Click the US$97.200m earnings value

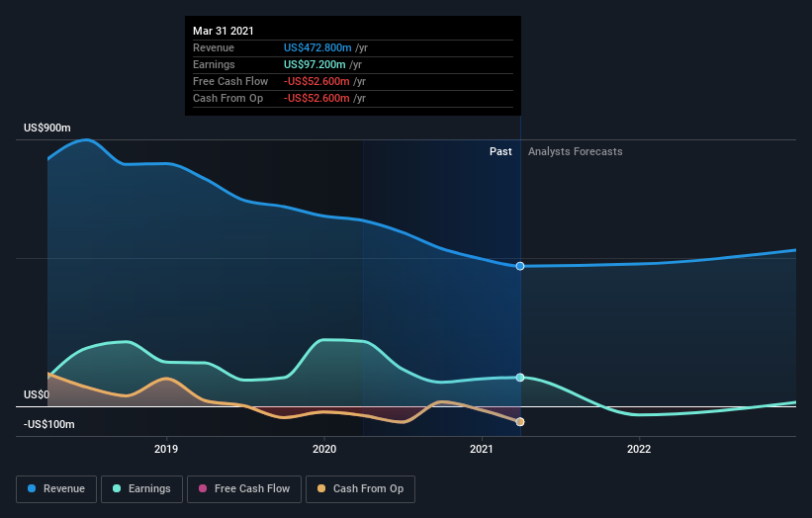[315, 64]
